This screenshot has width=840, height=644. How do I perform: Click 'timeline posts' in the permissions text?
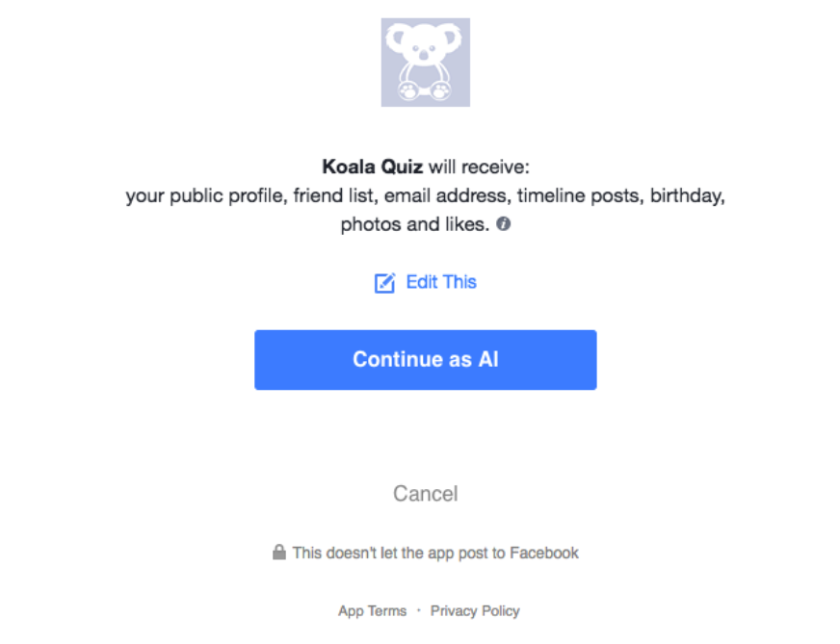[578, 196]
